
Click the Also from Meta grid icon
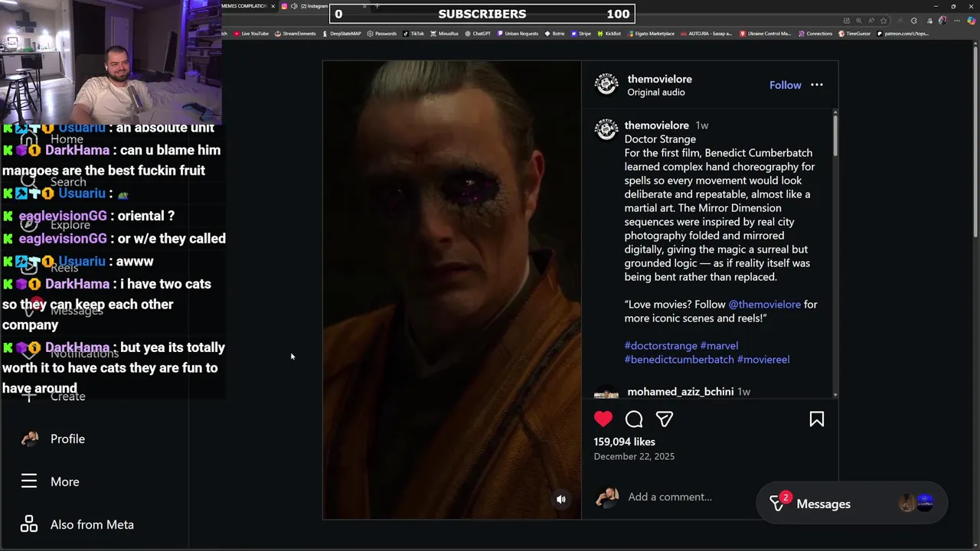coord(29,524)
